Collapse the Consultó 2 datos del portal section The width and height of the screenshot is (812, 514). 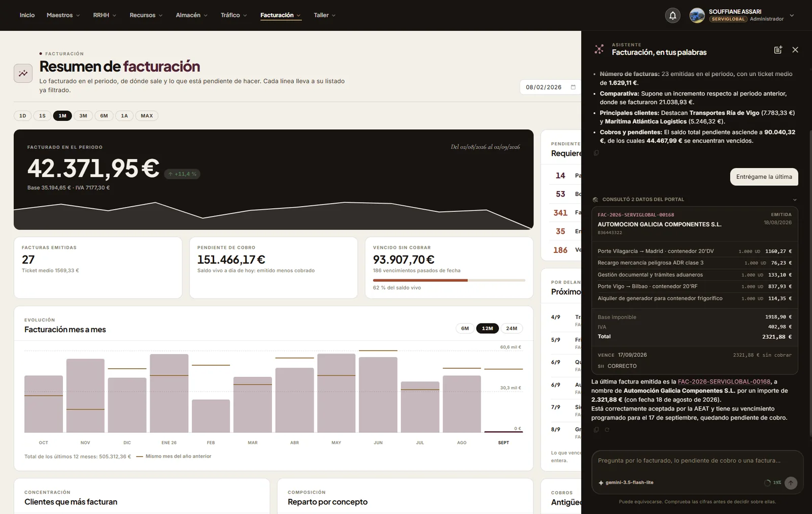[x=795, y=200]
